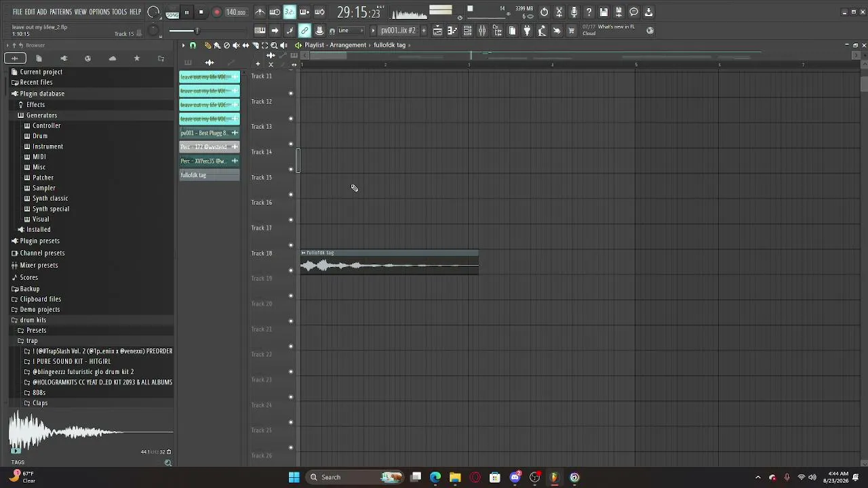Click the microphone one-click recording icon
The image size is (868, 488).
574,12
